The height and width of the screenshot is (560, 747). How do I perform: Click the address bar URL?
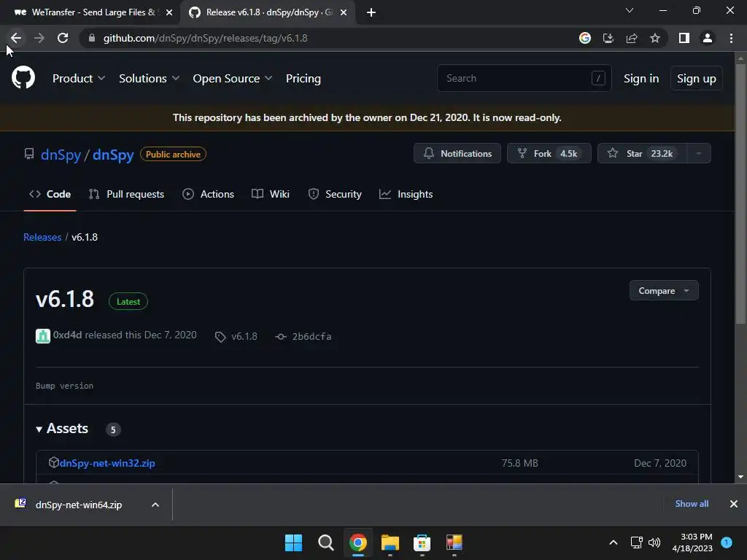(x=205, y=38)
